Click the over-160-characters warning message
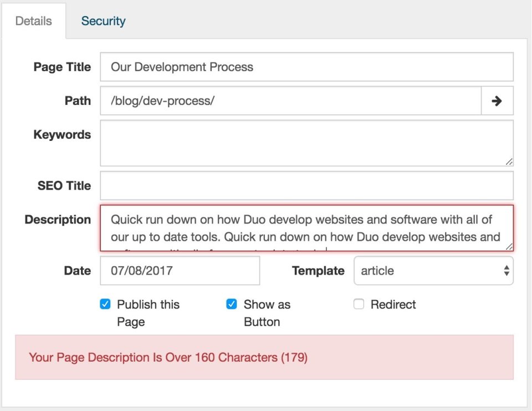The width and height of the screenshot is (532, 411). click(168, 357)
